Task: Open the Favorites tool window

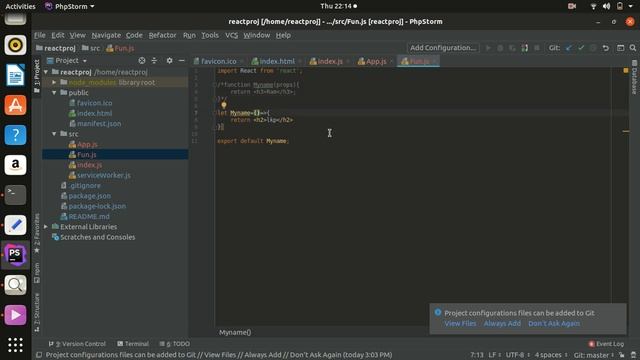Action: [x=37, y=233]
